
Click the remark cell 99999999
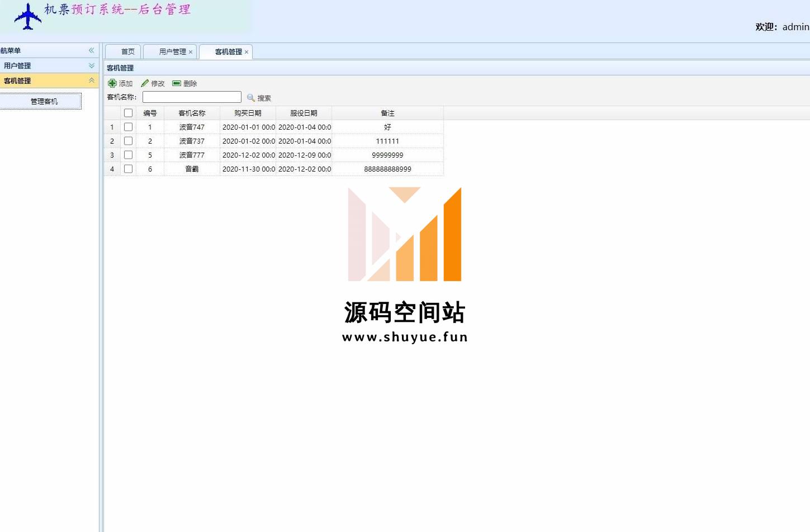coord(387,155)
